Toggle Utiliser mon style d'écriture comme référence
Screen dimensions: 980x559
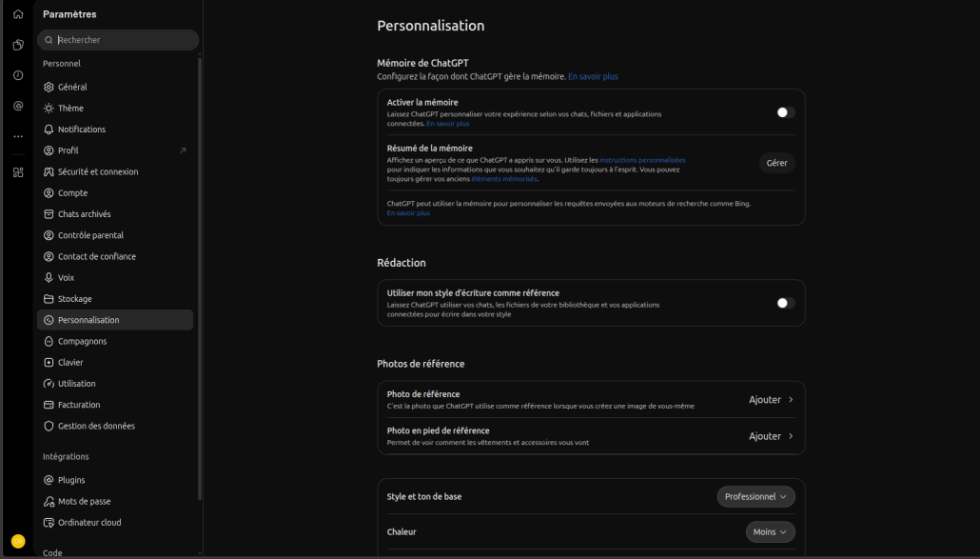pyautogui.click(x=785, y=303)
